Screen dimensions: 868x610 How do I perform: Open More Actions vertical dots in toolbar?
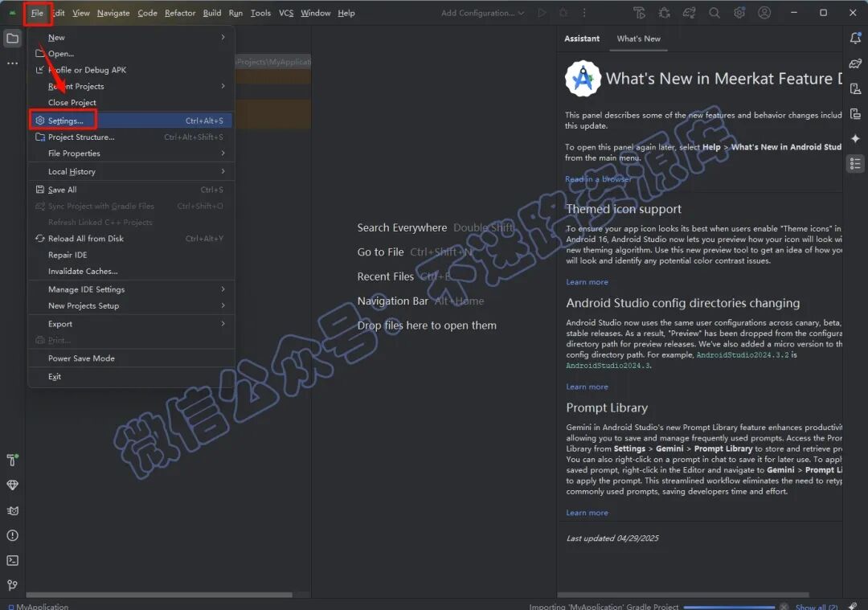[x=584, y=13]
